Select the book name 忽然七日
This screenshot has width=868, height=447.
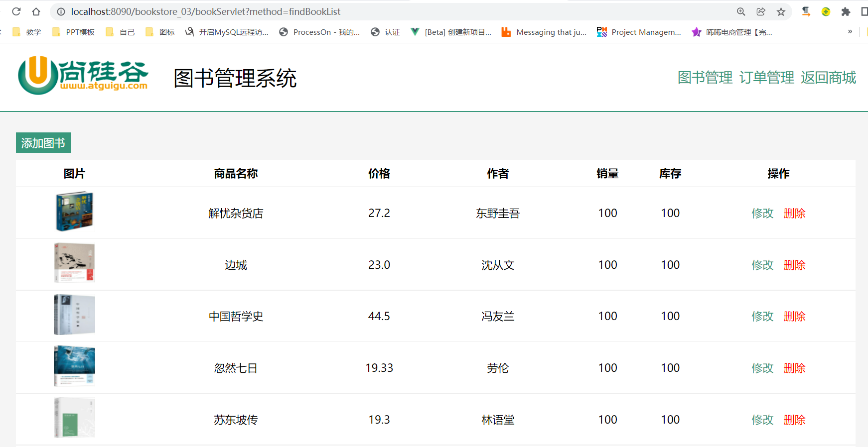236,368
